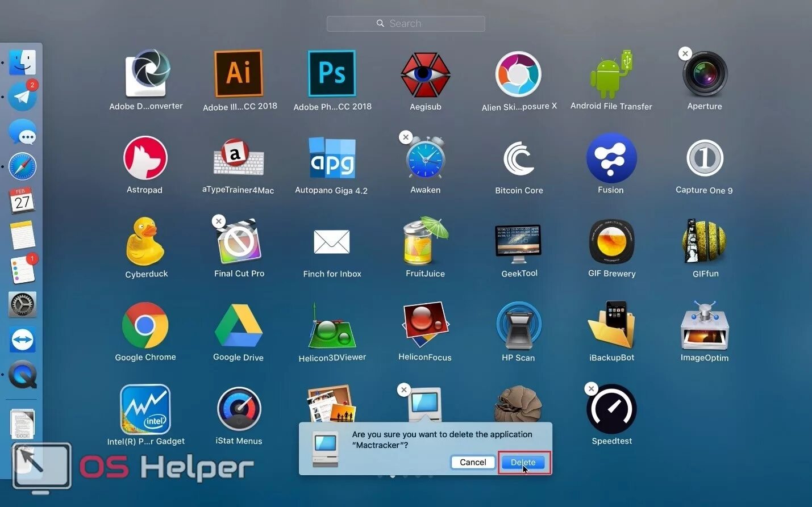The width and height of the screenshot is (812, 507).
Task: Open Cyberduck
Action: [146, 241]
